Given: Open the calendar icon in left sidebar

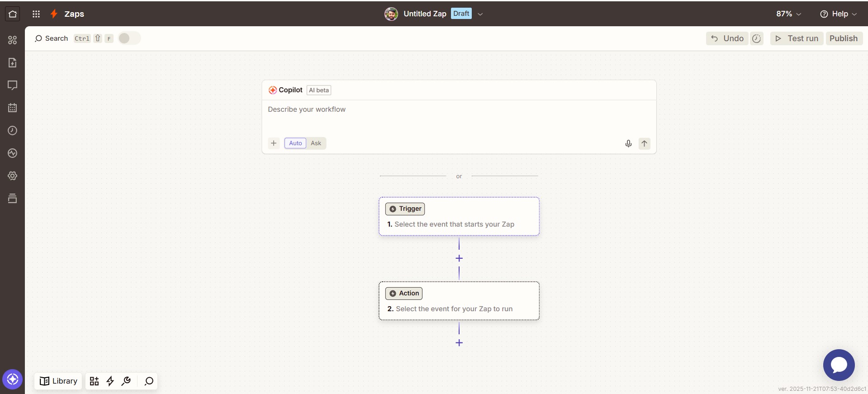Looking at the screenshot, I should [x=13, y=108].
